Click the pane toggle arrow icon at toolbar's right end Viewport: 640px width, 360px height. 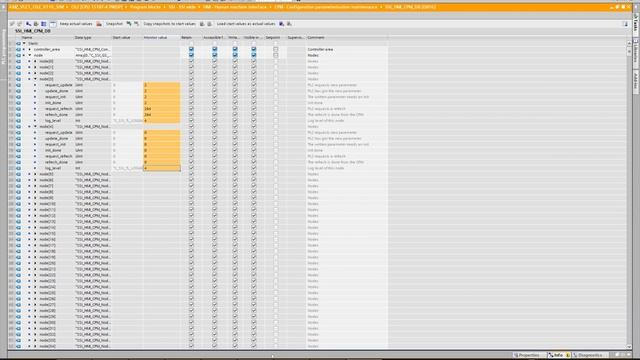coord(626,24)
